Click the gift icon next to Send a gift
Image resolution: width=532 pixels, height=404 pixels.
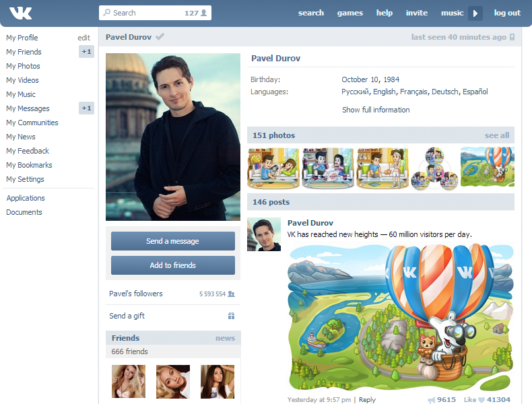pyautogui.click(x=231, y=316)
